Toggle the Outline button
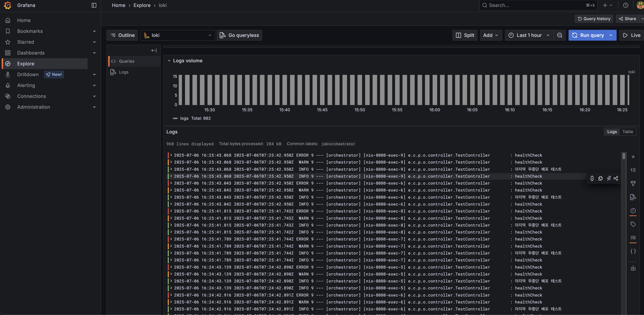This screenshot has height=315, width=644. [122, 35]
